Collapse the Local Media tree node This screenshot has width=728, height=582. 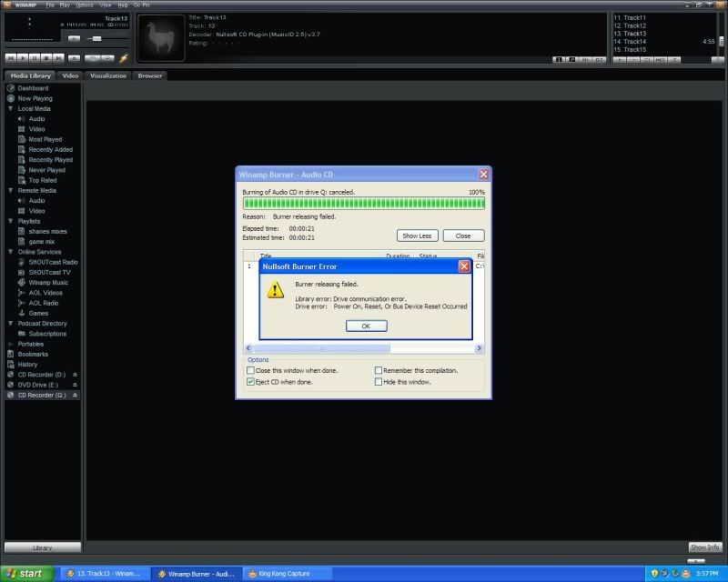11,108
